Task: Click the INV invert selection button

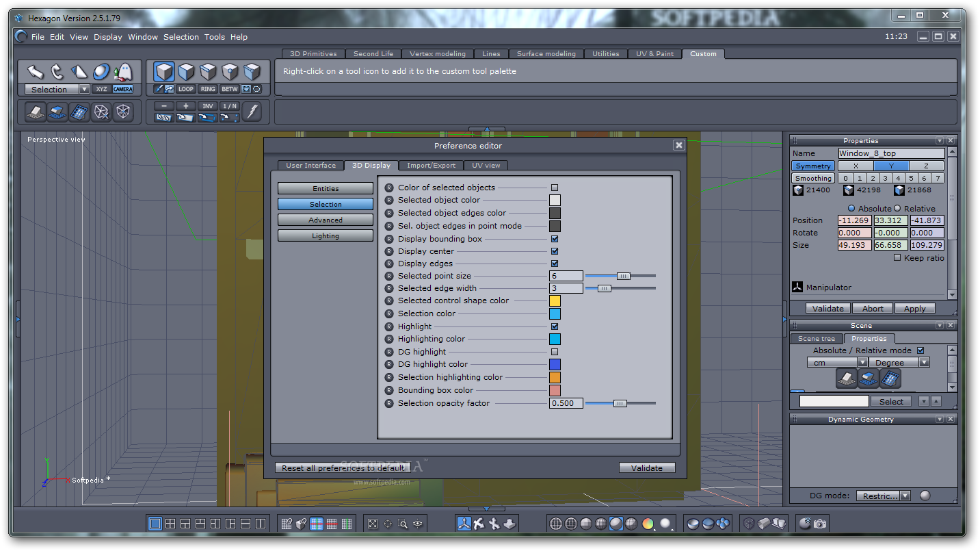Action: coord(208,106)
